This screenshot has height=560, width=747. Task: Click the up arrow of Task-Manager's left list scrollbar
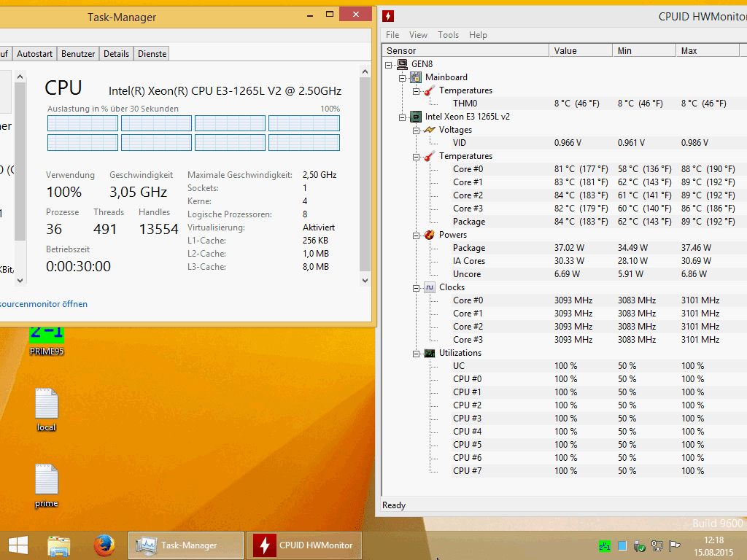click(x=20, y=76)
